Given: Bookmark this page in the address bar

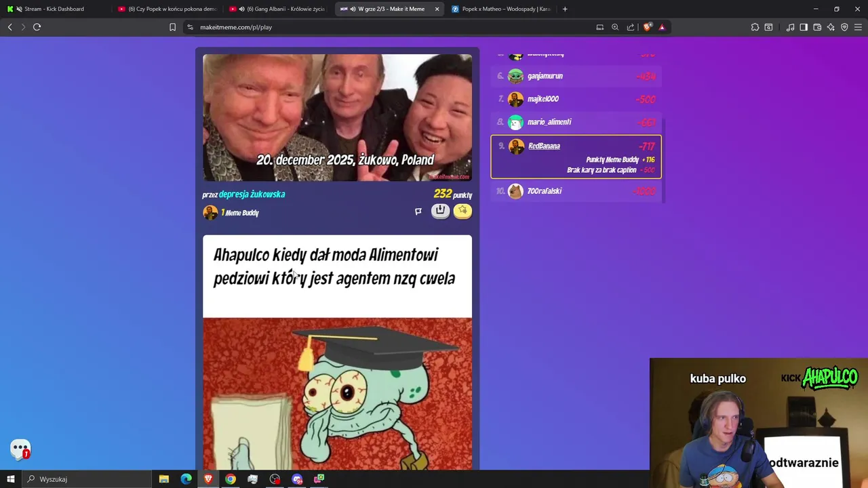Looking at the screenshot, I should pos(172,27).
